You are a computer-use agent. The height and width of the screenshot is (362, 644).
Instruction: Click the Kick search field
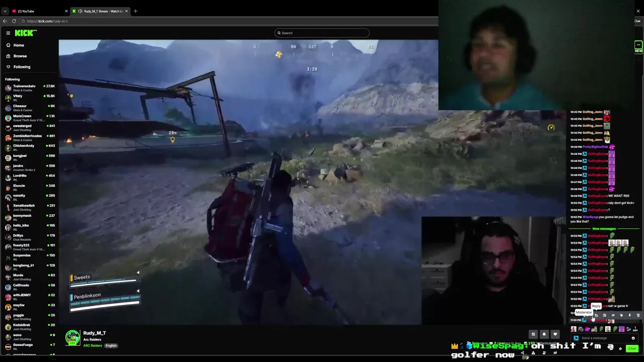pos(322,33)
